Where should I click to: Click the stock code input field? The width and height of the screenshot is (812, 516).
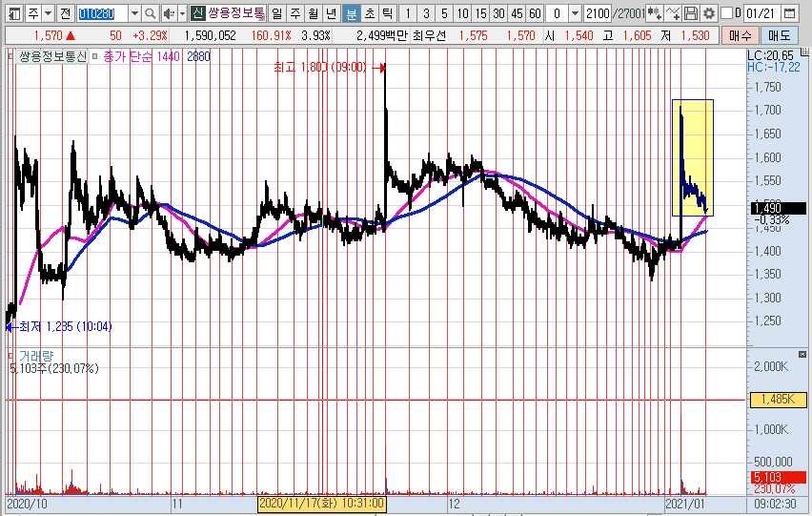coord(100,13)
